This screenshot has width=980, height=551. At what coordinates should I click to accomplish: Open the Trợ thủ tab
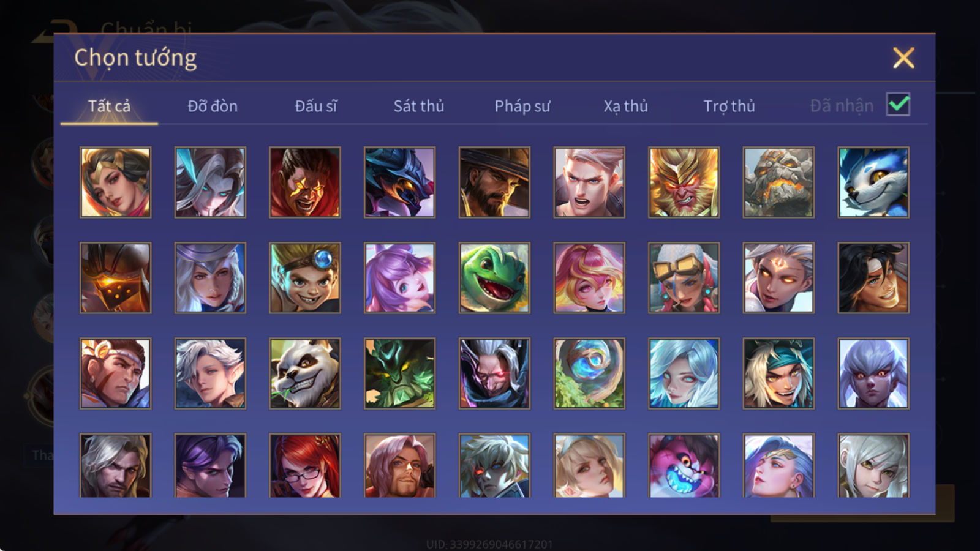[x=729, y=106]
